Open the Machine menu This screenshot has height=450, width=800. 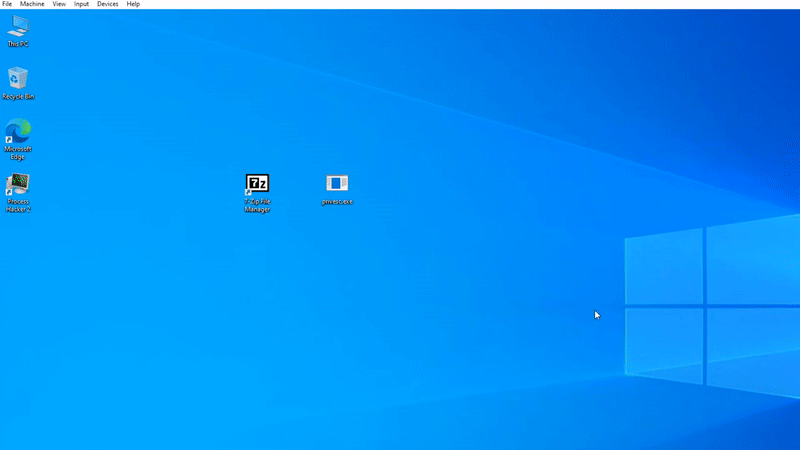coord(32,4)
